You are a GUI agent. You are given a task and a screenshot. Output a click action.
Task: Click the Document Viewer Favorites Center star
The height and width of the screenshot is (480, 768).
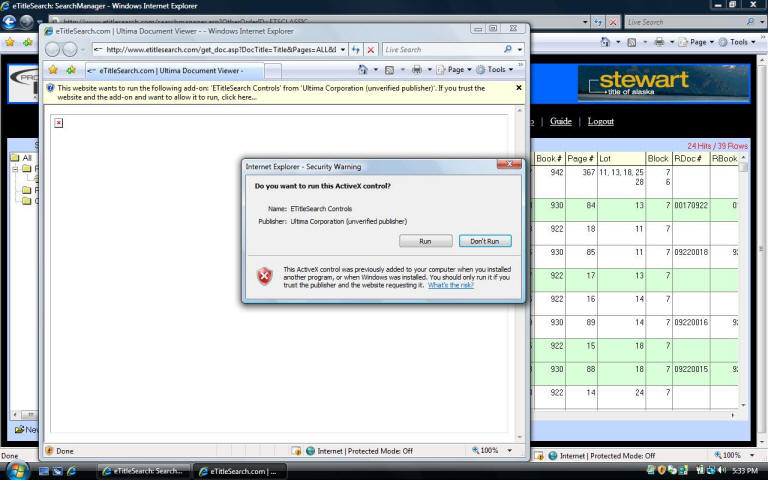[53, 70]
